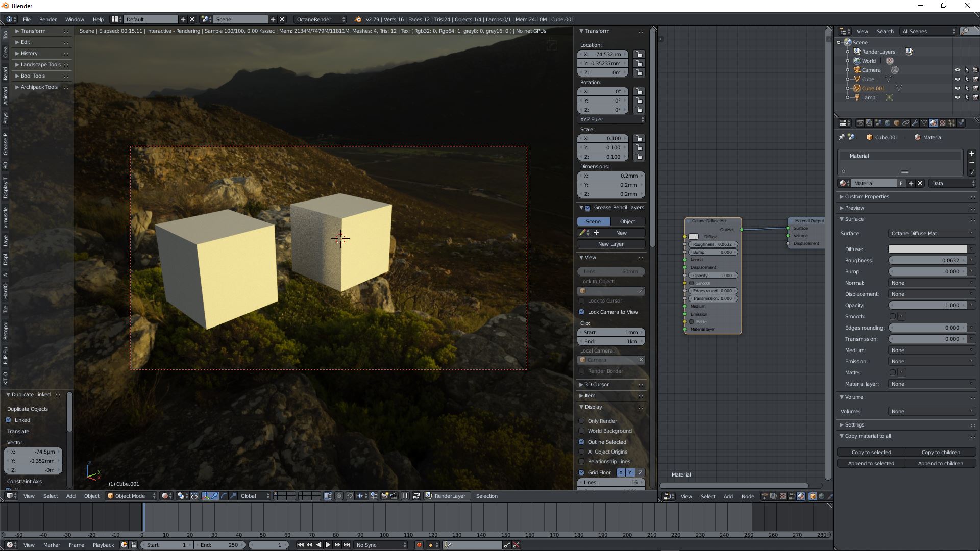Screen dimensions: 980x551
Task: Open the Texture properties tab icon
Action: pos(942,123)
